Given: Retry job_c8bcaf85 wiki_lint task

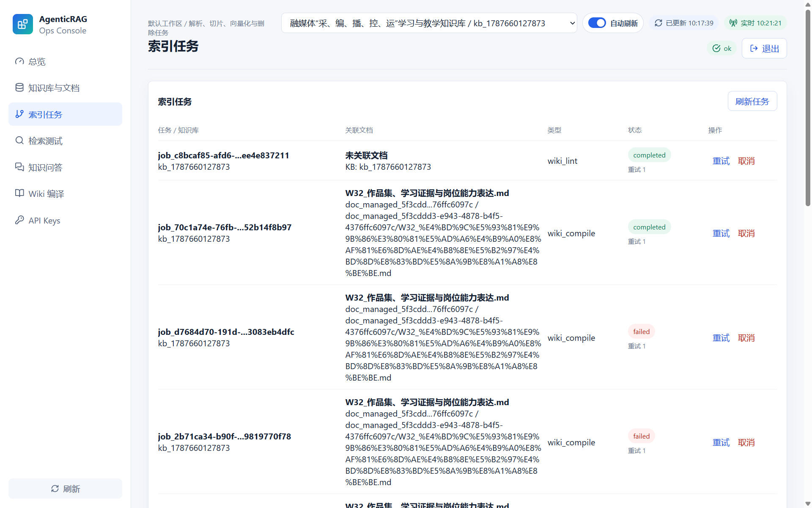Looking at the screenshot, I should [721, 161].
